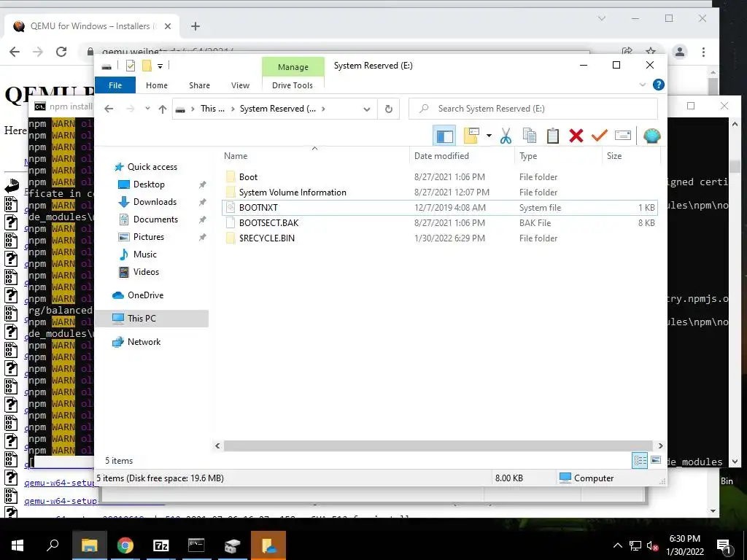Reload the QEMU page in Chrome
The width and height of the screenshot is (747, 560).
click(61, 52)
